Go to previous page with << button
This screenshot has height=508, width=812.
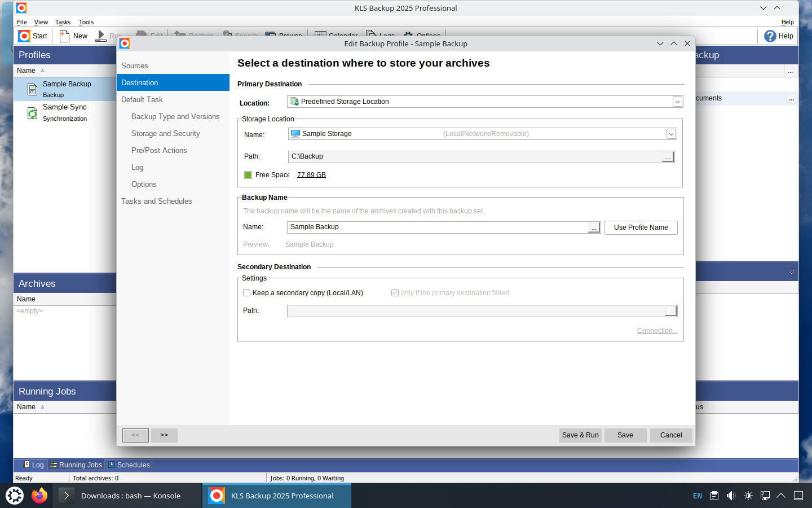pyautogui.click(x=135, y=435)
